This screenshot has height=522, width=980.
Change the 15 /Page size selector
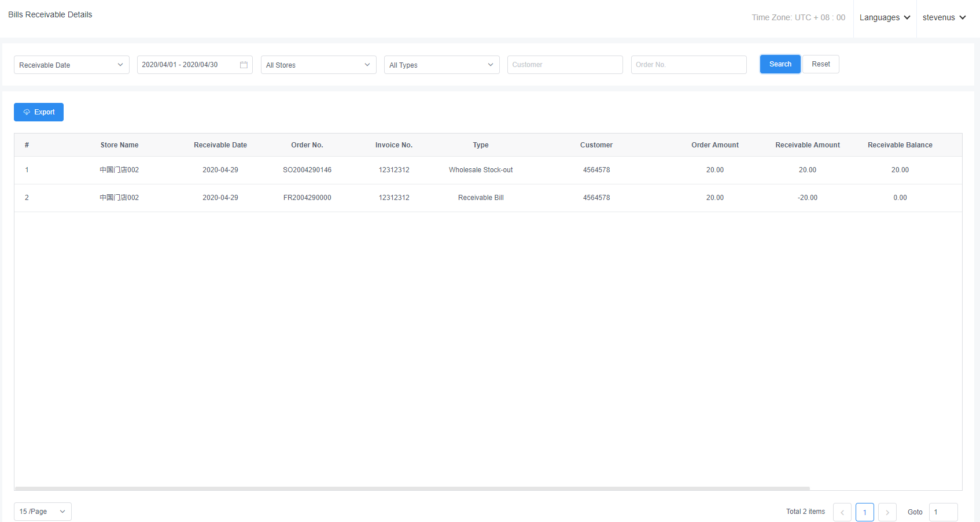pos(42,512)
